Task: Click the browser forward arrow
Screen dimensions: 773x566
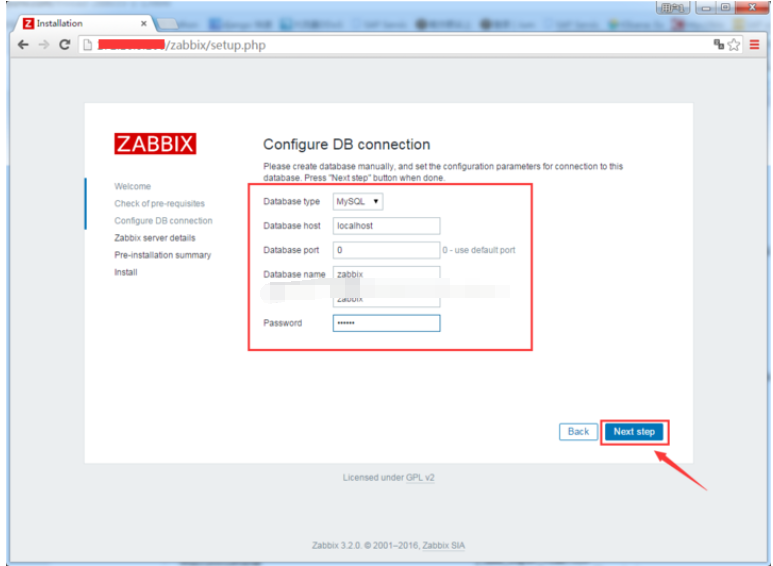Action: 44,45
